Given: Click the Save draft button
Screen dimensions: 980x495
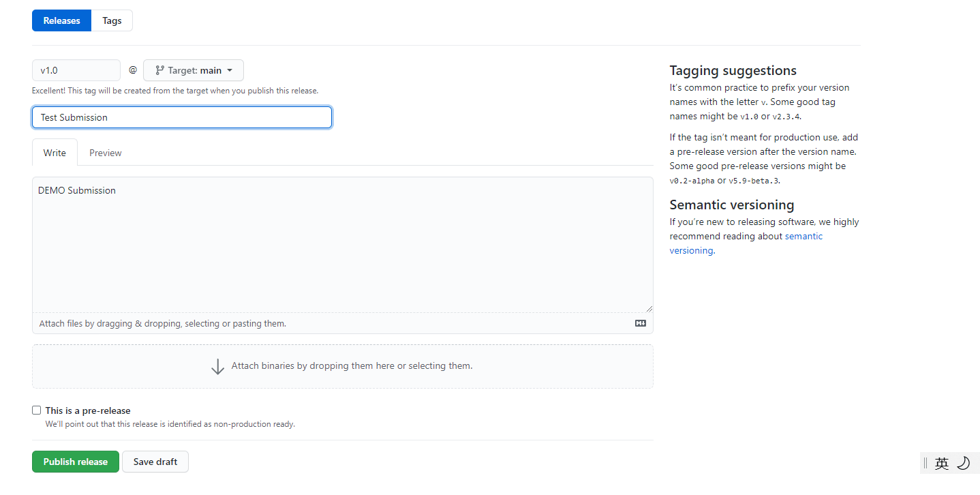Looking at the screenshot, I should (155, 462).
